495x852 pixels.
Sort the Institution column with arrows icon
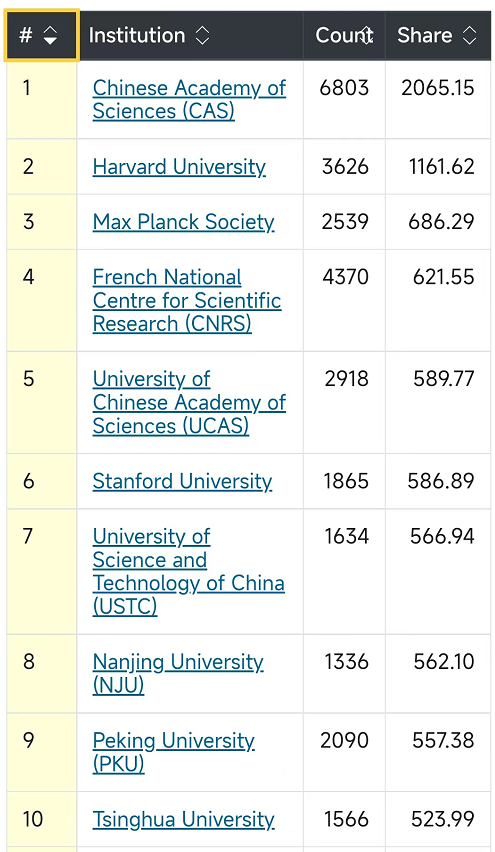tap(202, 36)
